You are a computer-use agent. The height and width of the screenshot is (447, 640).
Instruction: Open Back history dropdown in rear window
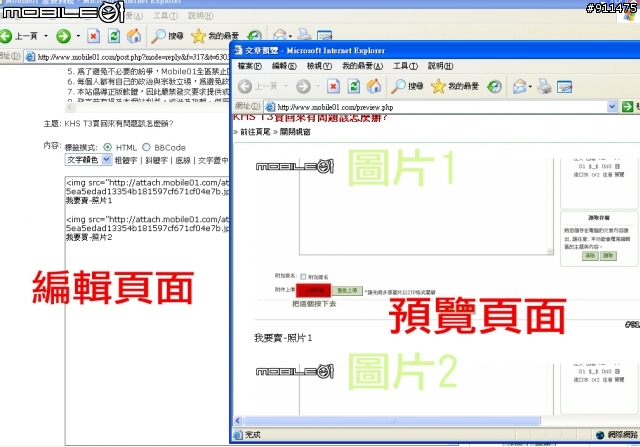[46, 36]
